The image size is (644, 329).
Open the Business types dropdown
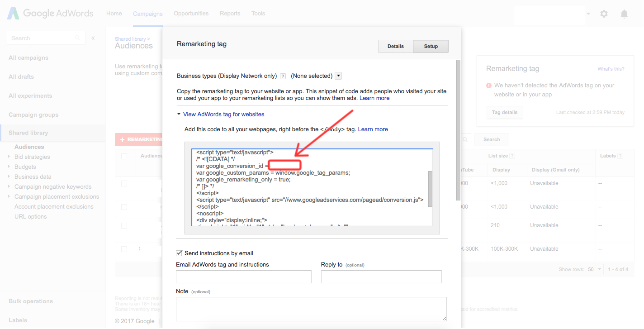pos(338,76)
